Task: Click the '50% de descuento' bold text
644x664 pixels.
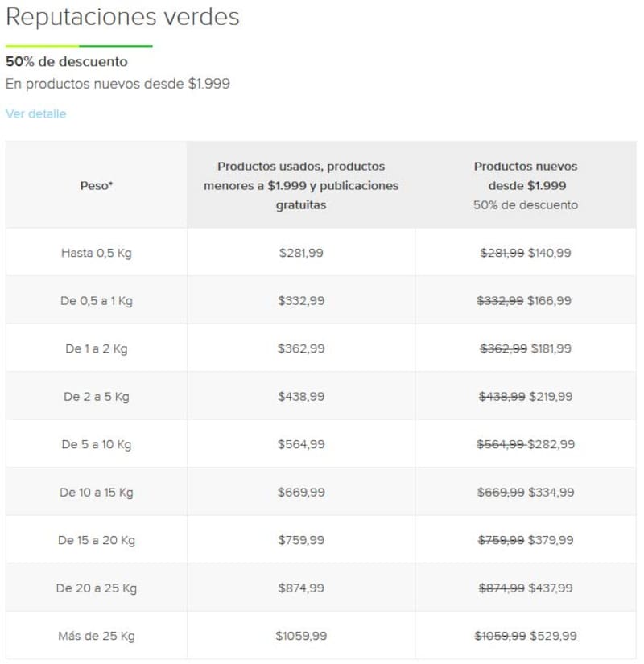Action: click(67, 61)
